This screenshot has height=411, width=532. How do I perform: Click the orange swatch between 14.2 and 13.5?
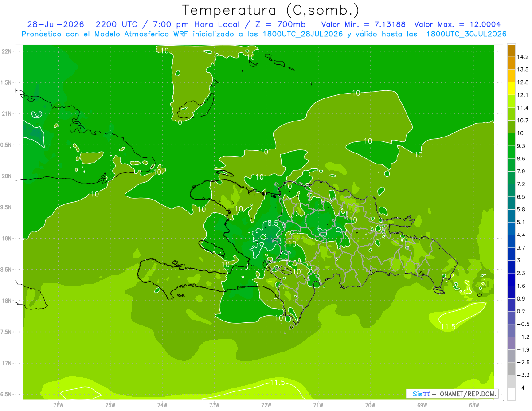click(511, 63)
